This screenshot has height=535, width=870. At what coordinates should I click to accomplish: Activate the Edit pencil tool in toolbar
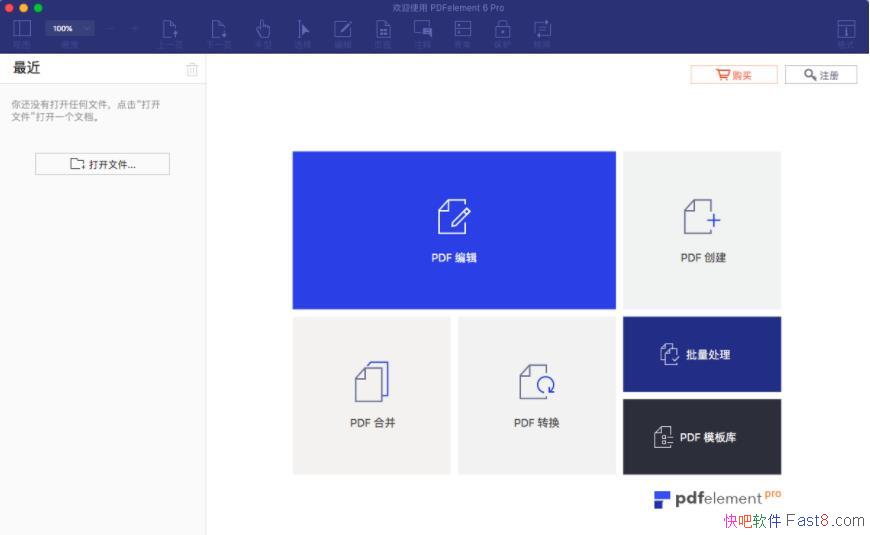pos(342,29)
